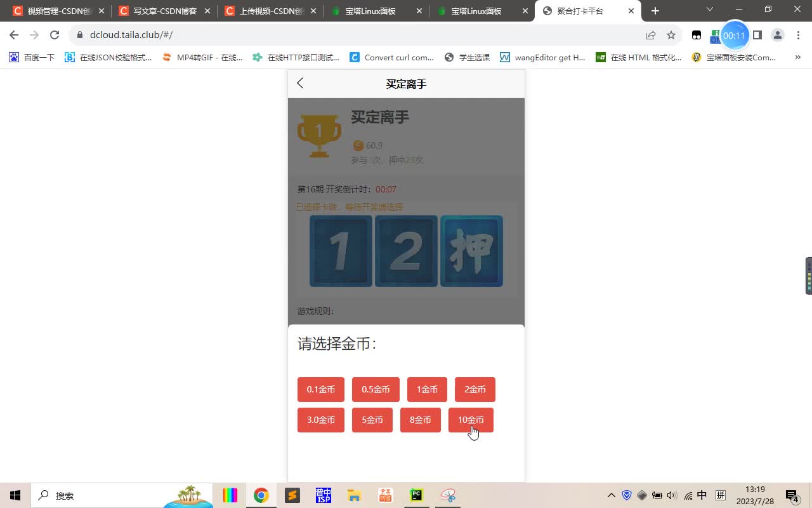Select the 1金币 button
This screenshot has width=812, height=508.
coord(427,389)
